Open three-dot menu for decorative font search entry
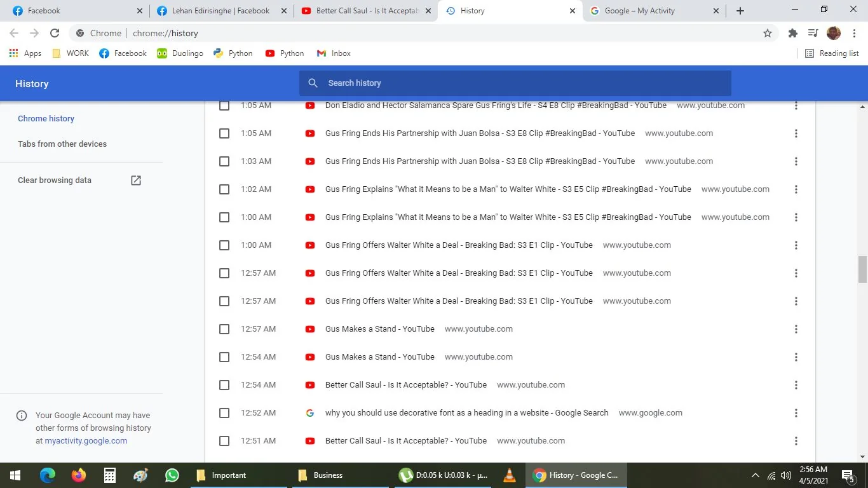Viewport: 868px width, 488px height. pos(796,413)
